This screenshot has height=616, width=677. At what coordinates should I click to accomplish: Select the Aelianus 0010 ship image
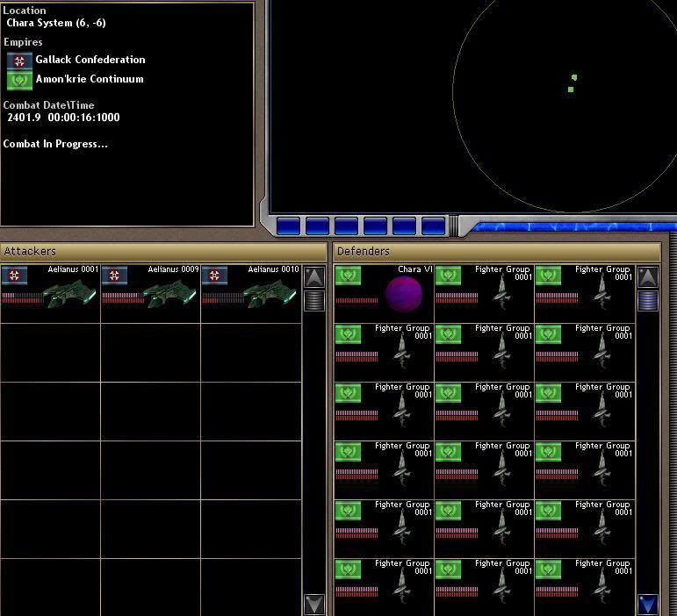point(270,294)
